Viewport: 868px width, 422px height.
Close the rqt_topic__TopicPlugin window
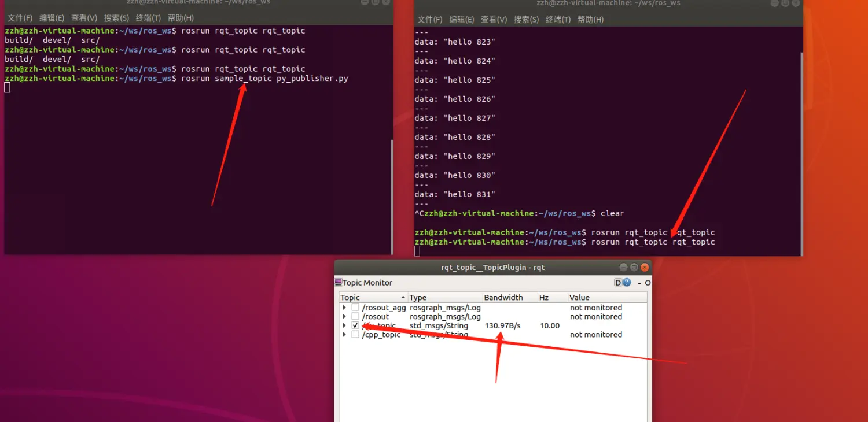click(645, 267)
